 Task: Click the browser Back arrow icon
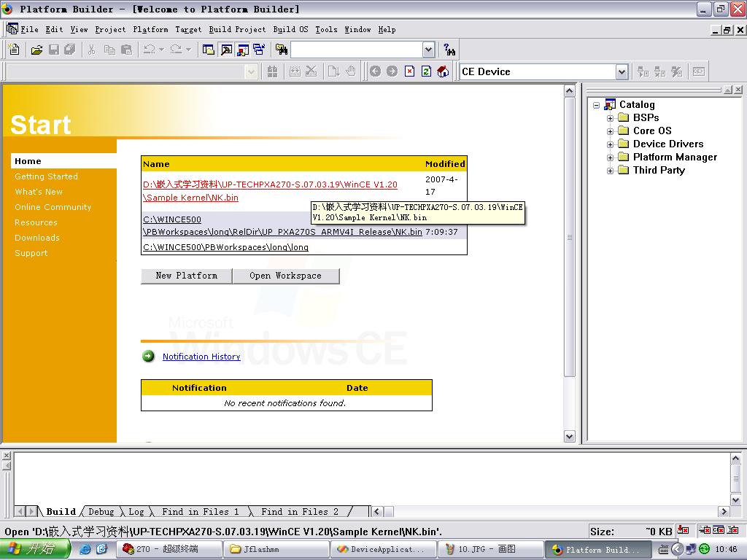[x=376, y=71]
